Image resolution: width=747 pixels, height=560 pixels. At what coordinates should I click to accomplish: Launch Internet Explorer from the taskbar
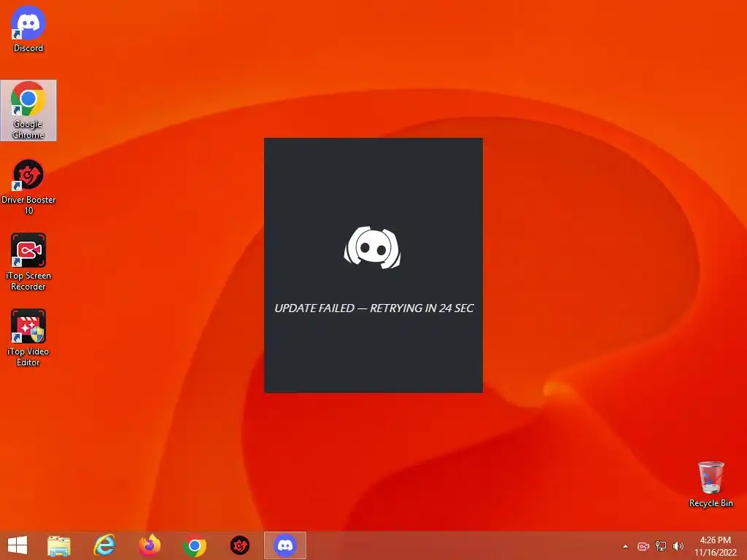[x=104, y=545]
